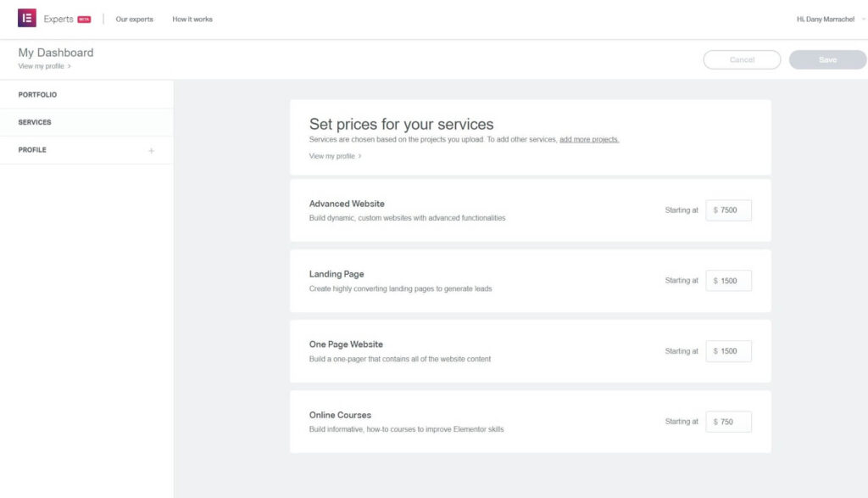
Task: Click the Landing Page price field
Action: [x=729, y=281]
